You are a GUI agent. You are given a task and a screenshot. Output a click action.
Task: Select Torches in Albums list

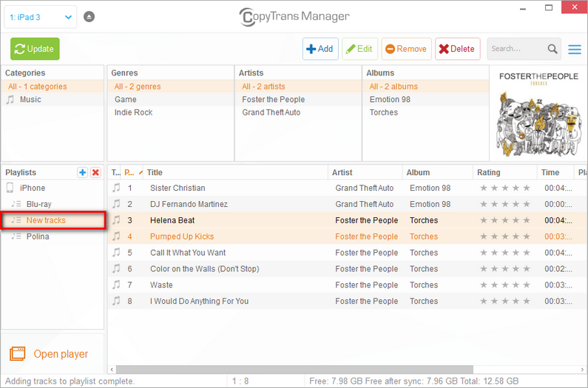(425, 112)
